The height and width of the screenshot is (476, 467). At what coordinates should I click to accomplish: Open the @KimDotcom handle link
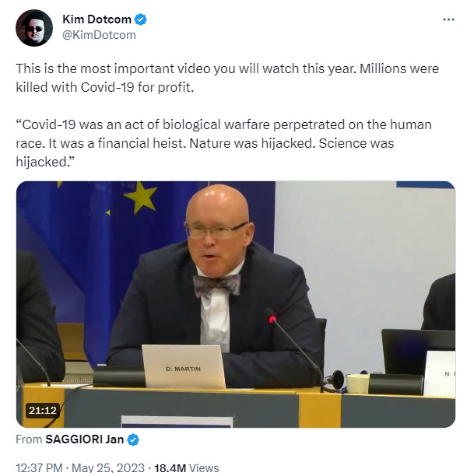(99, 35)
